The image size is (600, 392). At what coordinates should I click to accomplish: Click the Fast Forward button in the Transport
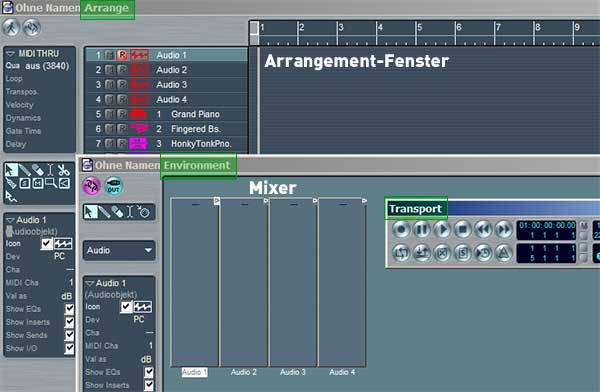pos(504,230)
